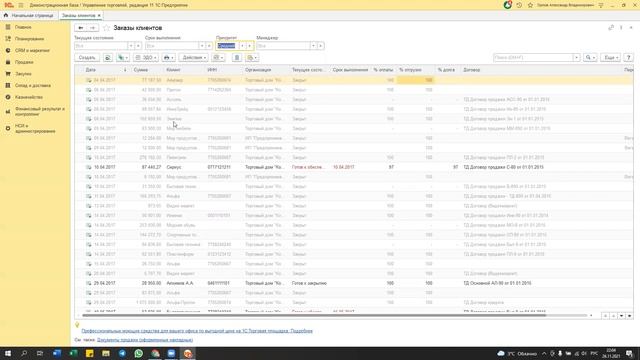This screenshot has width=640, height=360.
Task: Click the green notification center icon
Action: (x=507, y=5)
